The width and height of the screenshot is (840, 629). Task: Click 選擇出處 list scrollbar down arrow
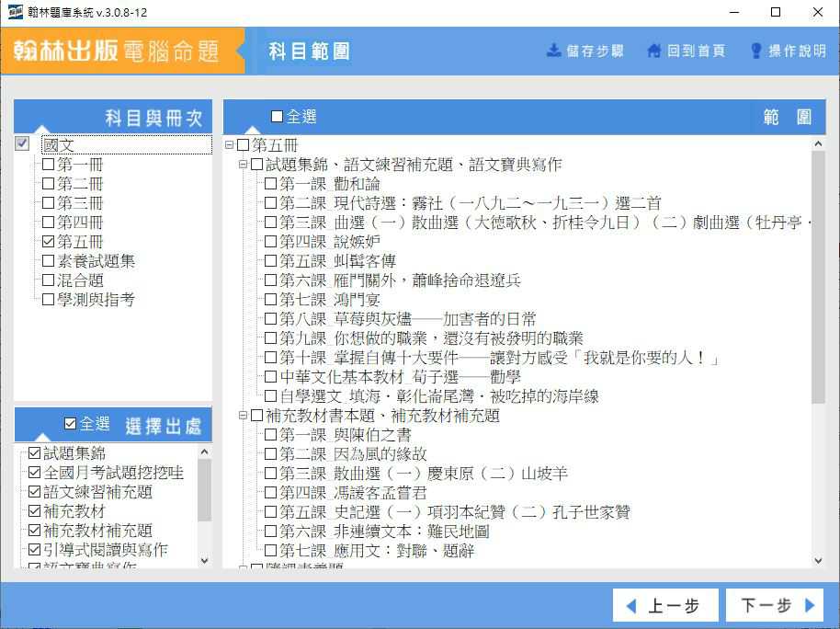[204, 560]
